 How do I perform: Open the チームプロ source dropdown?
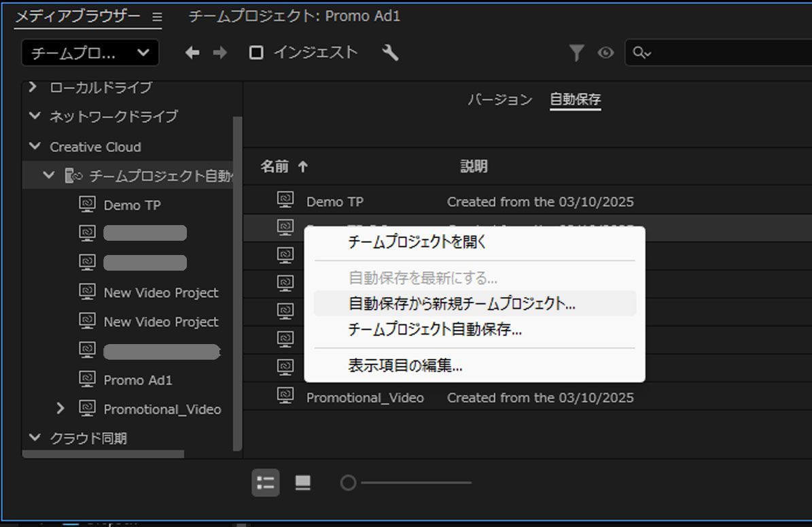[89, 52]
